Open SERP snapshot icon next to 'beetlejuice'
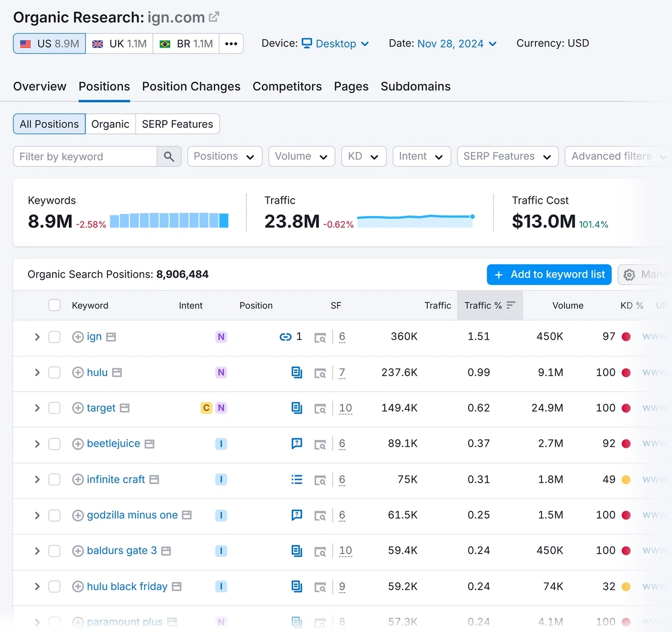The width and height of the screenshot is (672, 632). tap(149, 444)
